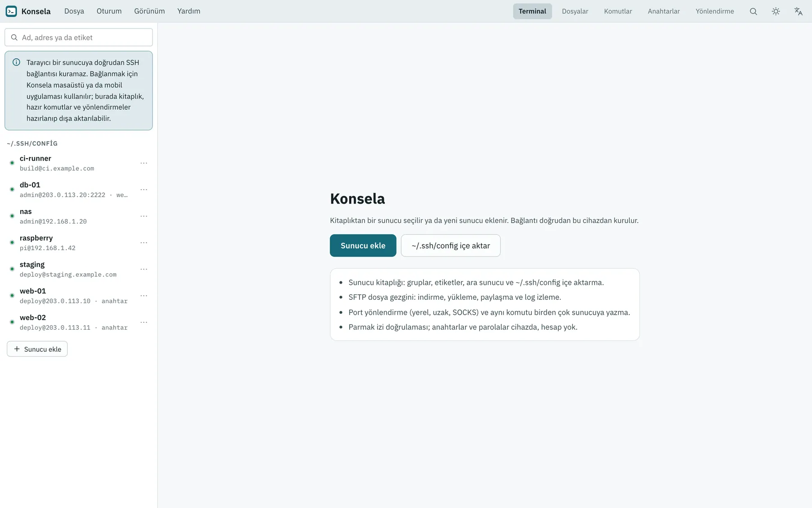Toggle the light/dark theme sun icon
The width and height of the screenshot is (812, 508).
(776, 11)
